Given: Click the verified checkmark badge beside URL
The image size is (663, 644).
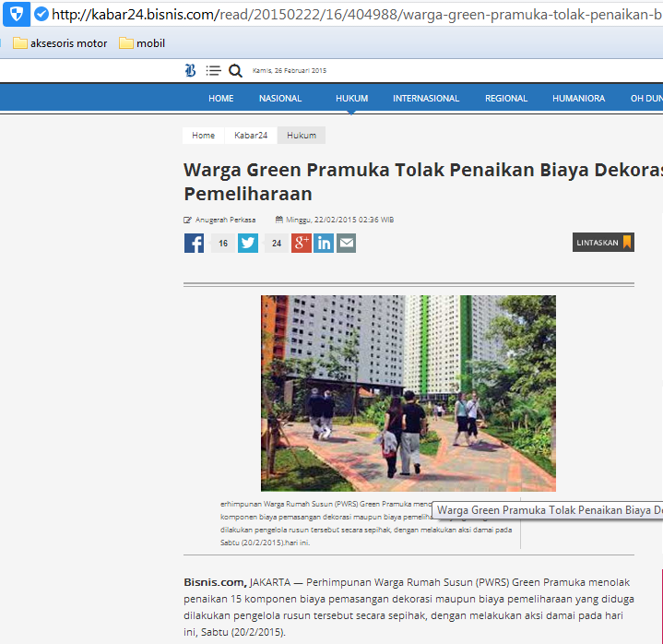Looking at the screenshot, I should (41, 15).
